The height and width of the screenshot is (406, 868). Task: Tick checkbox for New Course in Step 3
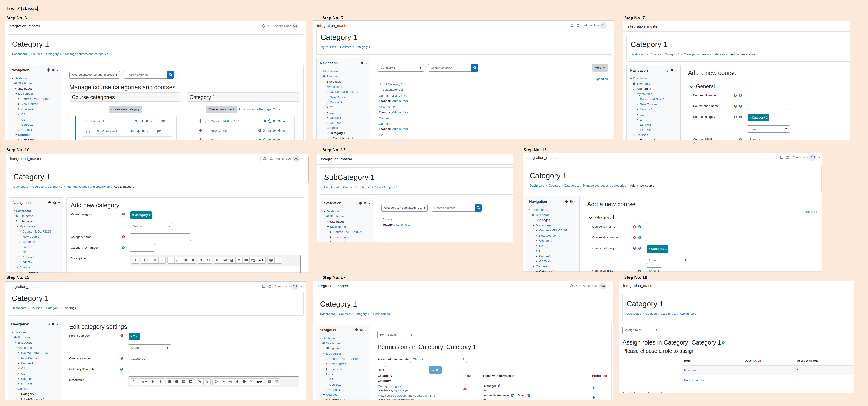click(x=207, y=131)
